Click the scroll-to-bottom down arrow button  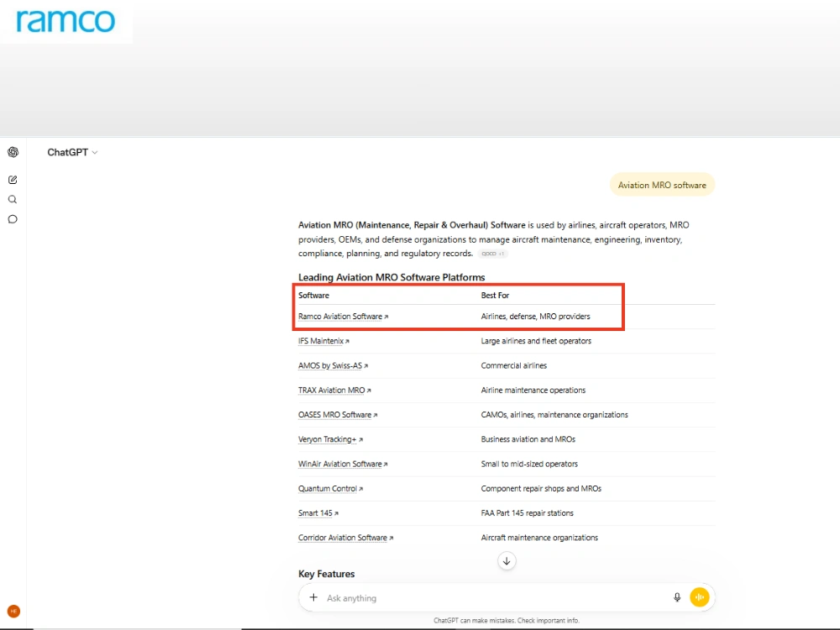[507, 561]
